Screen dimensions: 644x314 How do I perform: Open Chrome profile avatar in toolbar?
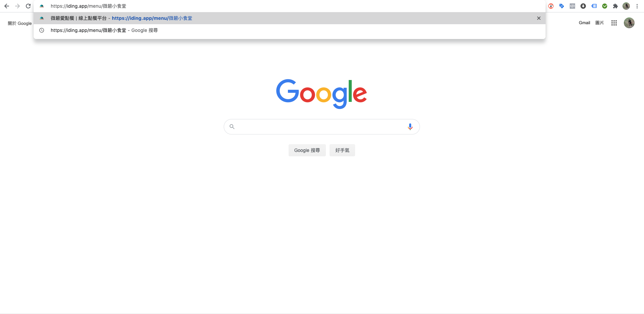click(x=626, y=6)
